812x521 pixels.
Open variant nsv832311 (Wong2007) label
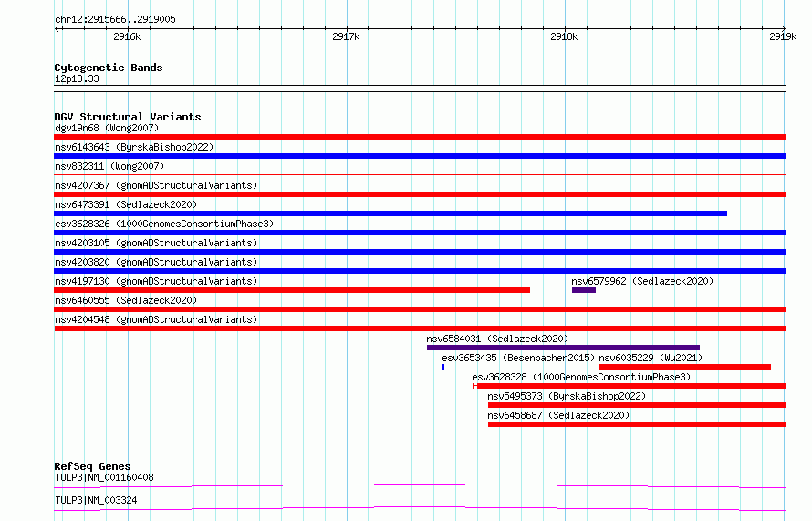click(109, 166)
